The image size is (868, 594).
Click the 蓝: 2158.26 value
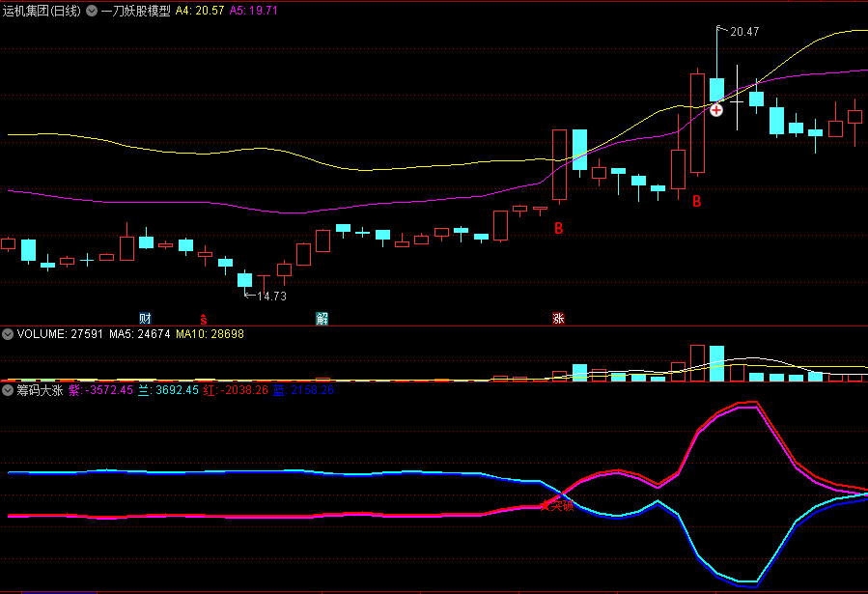click(x=303, y=390)
